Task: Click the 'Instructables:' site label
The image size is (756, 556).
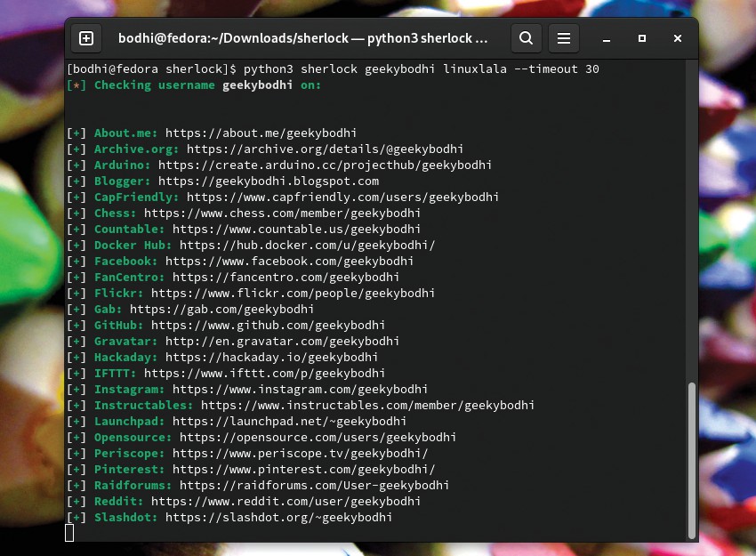Action: pos(144,405)
